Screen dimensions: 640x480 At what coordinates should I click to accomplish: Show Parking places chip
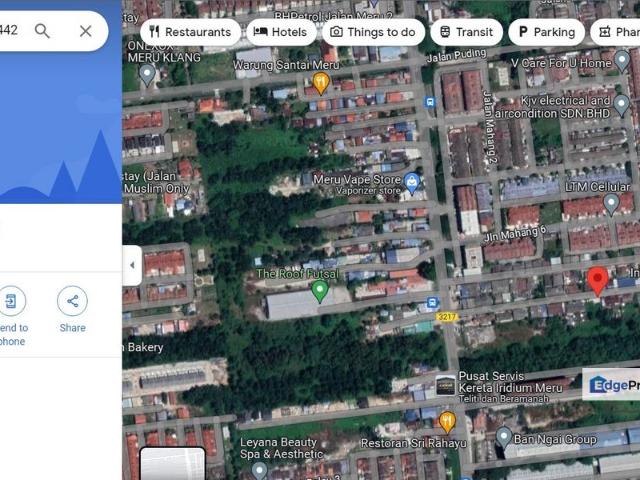click(x=547, y=32)
